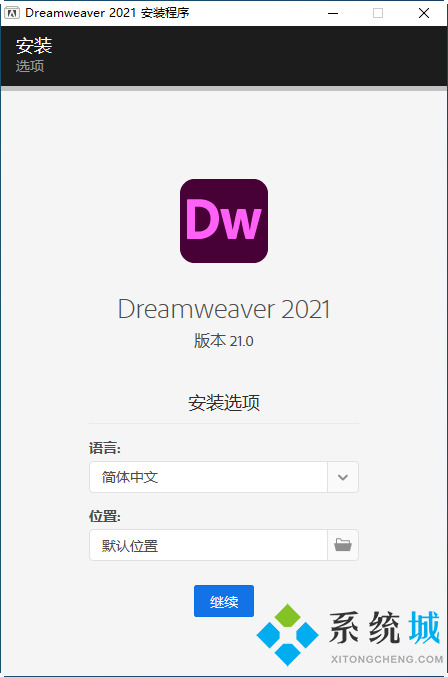Click the 系统城 watermark characters
The image size is (448, 677).
coord(385,627)
